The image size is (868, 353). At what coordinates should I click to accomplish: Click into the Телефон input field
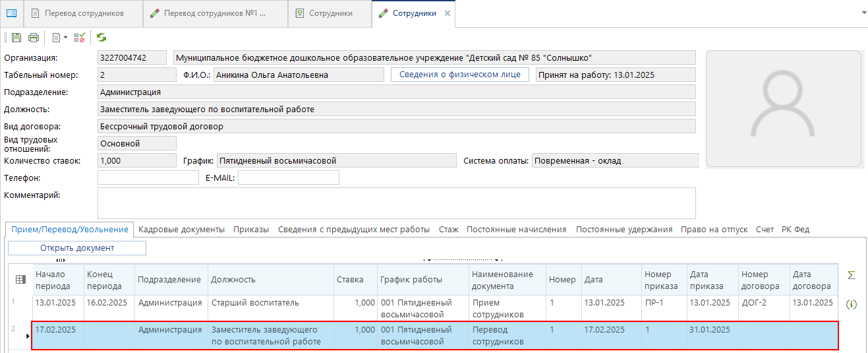148,177
